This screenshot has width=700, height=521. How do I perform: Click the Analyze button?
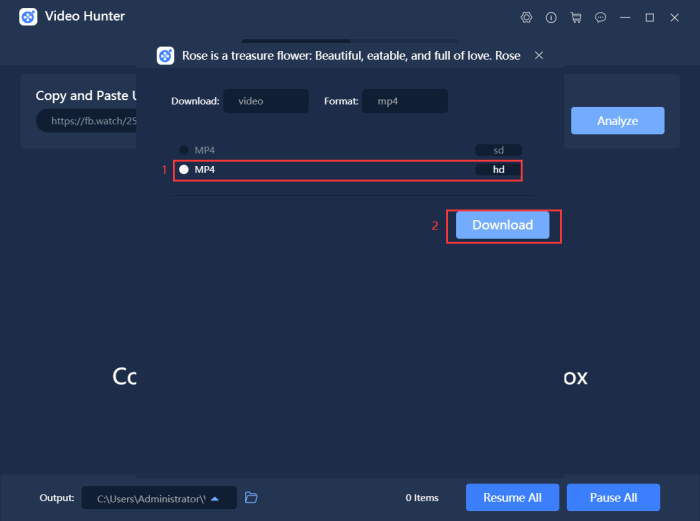(x=617, y=121)
